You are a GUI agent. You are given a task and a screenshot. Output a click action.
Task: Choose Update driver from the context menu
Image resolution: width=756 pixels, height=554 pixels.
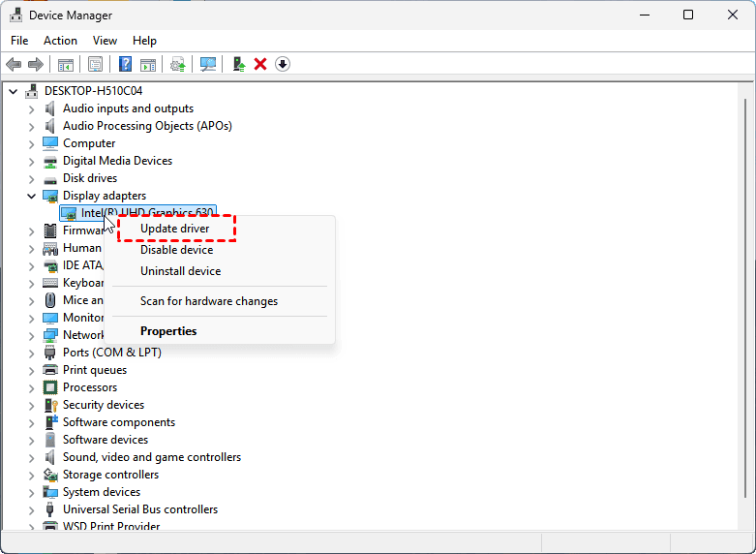tap(175, 229)
